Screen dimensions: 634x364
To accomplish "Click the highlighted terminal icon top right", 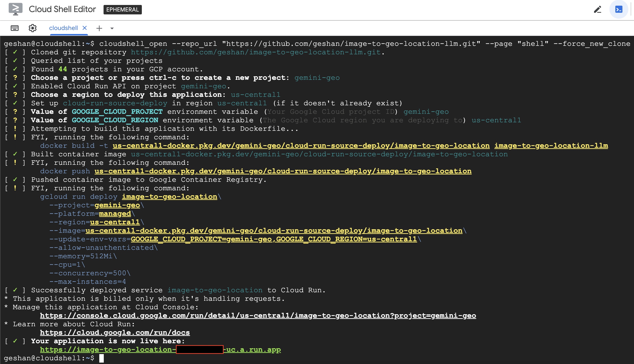I will pyautogui.click(x=619, y=9).
